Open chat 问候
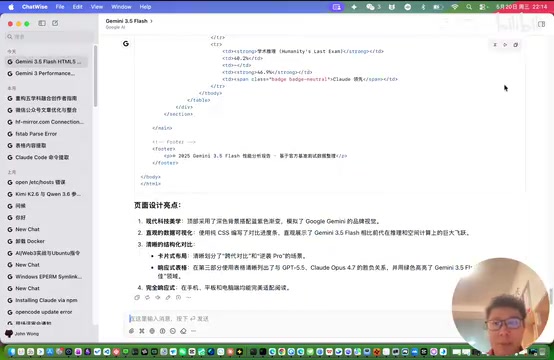The height and width of the screenshot is (360, 554). click(x=46, y=206)
